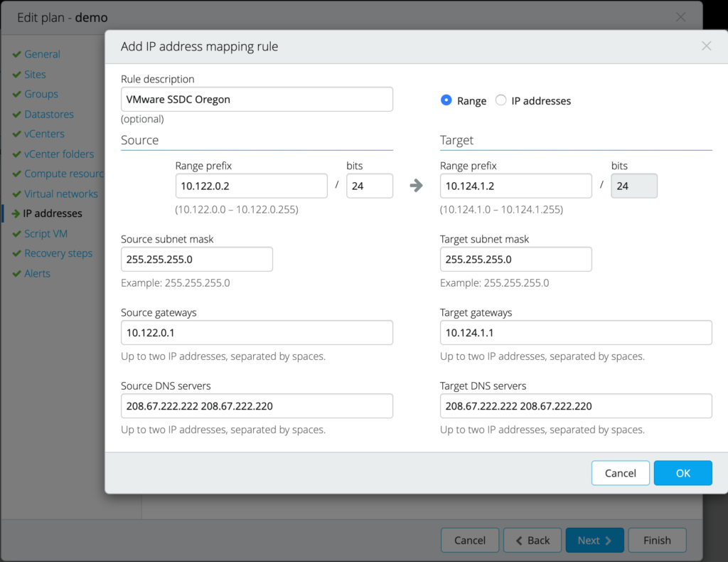Click the checkmark icon beside Alerts
Image resolution: width=728 pixels, height=562 pixels.
tap(17, 274)
